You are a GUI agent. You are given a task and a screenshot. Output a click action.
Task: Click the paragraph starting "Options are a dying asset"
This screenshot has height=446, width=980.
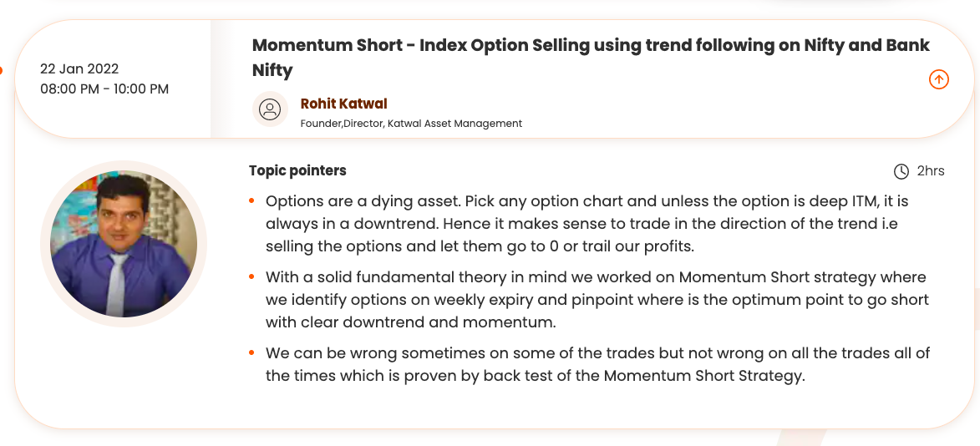pos(586,224)
